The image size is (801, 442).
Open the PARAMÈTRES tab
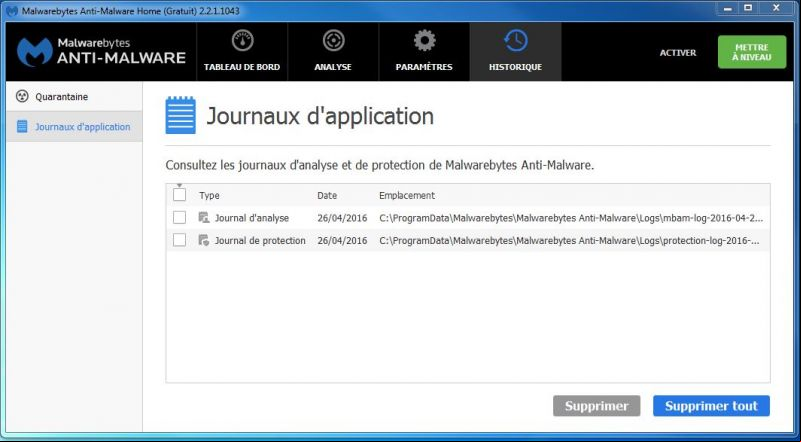click(424, 52)
